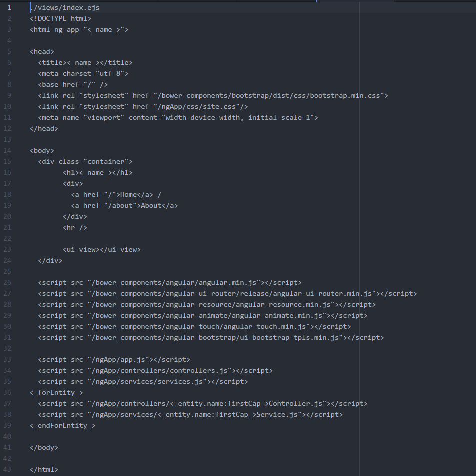This screenshot has width=476, height=476.
Task: Click the '<_endForEntity_>' template tag
Action: coord(63,426)
